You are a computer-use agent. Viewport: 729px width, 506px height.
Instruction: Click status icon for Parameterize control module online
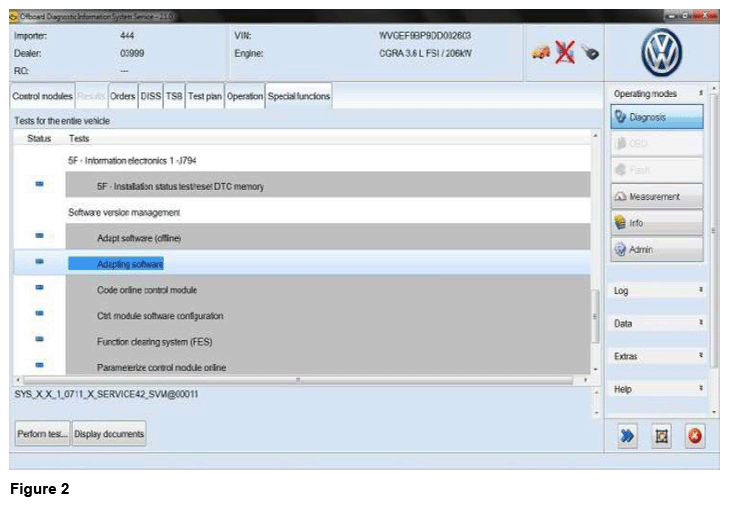[x=40, y=365]
